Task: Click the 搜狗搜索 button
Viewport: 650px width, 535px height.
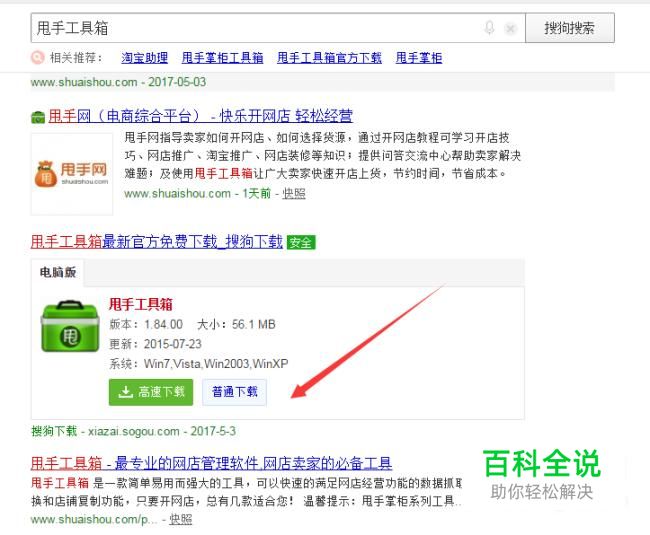Action: (x=570, y=28)
